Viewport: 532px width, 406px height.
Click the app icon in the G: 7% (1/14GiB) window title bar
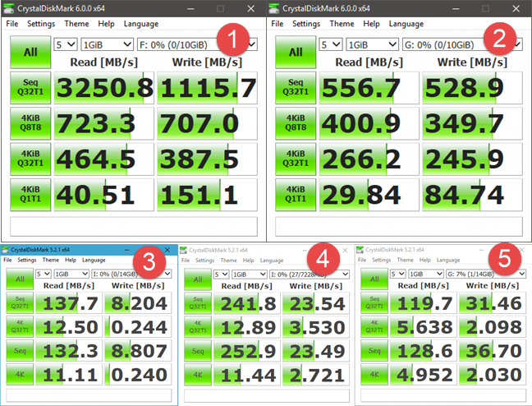coord(360,250)
